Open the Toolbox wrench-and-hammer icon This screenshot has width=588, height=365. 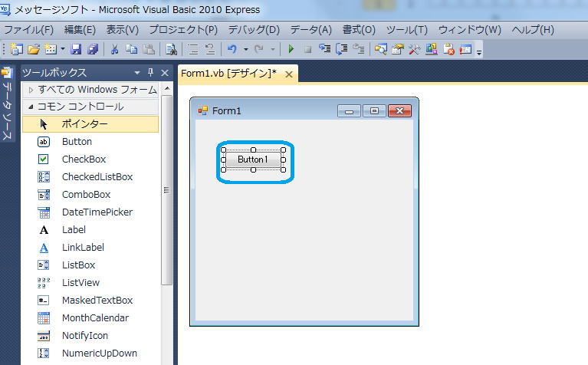tap(414, 49)
